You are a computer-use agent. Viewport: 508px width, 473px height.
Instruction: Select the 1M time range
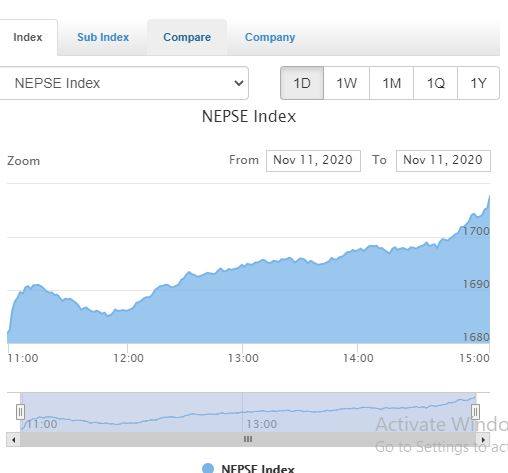[391, 83]
